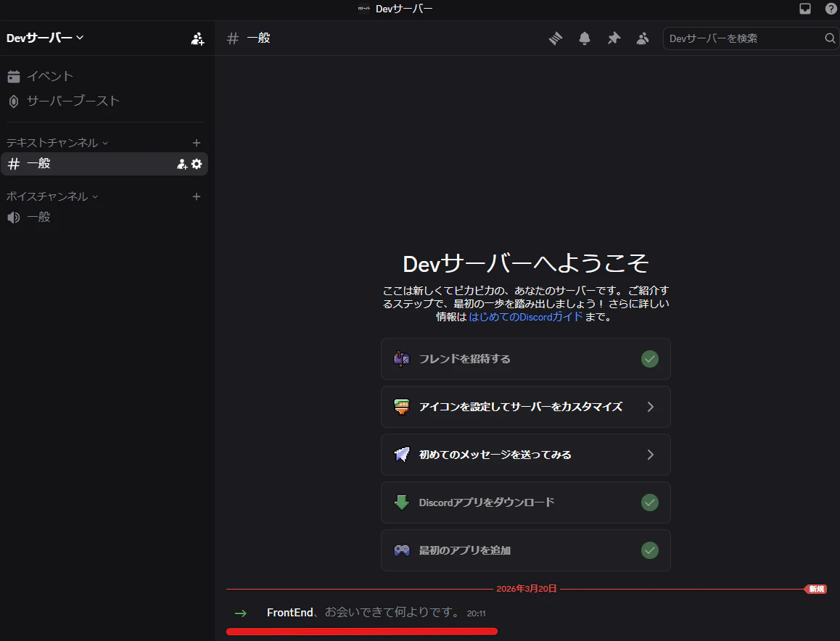Invite people using the server header icon
Image resolution: width=840 pixels, height=641 pixels.
[x=198, y=38]
